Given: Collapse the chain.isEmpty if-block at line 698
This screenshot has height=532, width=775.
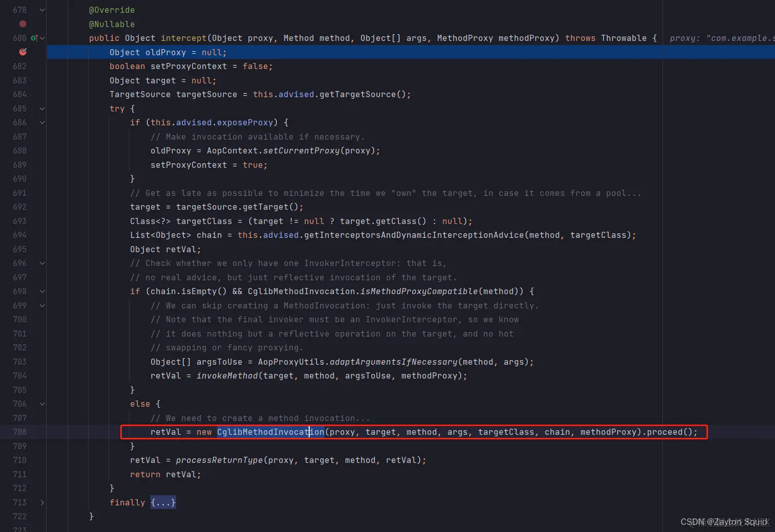Looking at the screenshot, I should coord(42,291).
